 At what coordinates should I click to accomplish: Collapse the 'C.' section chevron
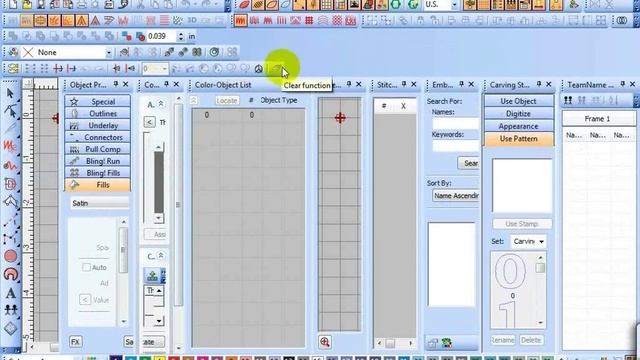(x=161, y=256)
